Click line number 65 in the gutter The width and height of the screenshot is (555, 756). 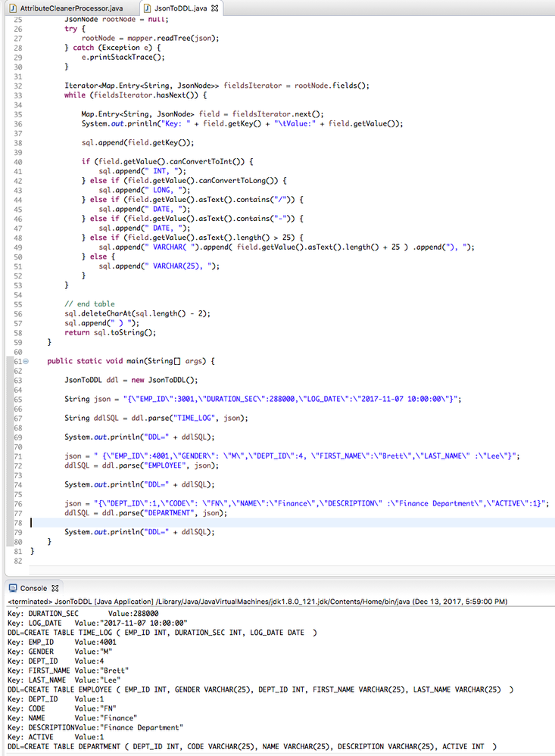[x=18, y=400]
